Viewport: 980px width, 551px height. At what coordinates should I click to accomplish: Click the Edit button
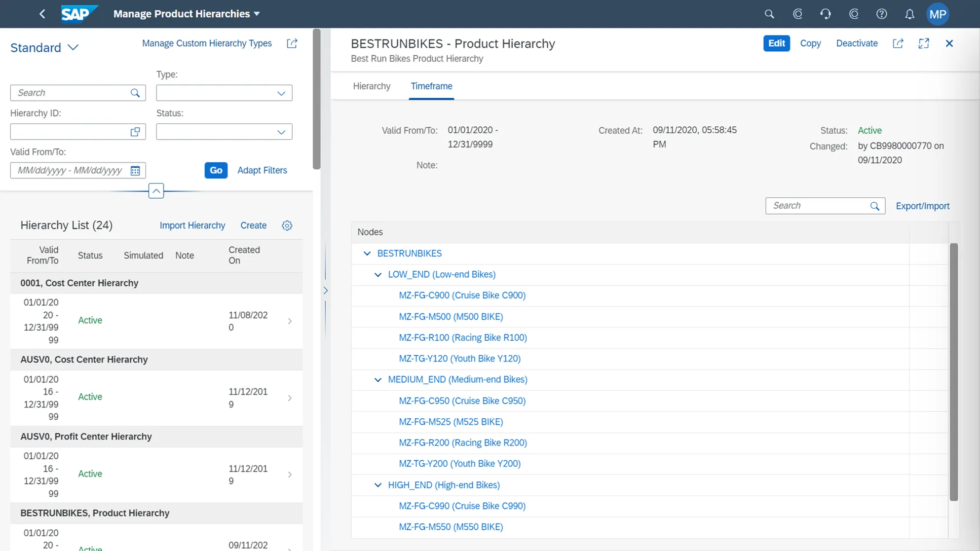pos(776,43)
